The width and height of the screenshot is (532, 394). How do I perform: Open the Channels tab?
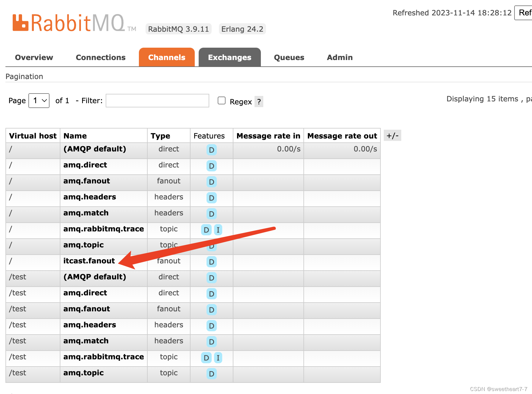pos(167,57)
